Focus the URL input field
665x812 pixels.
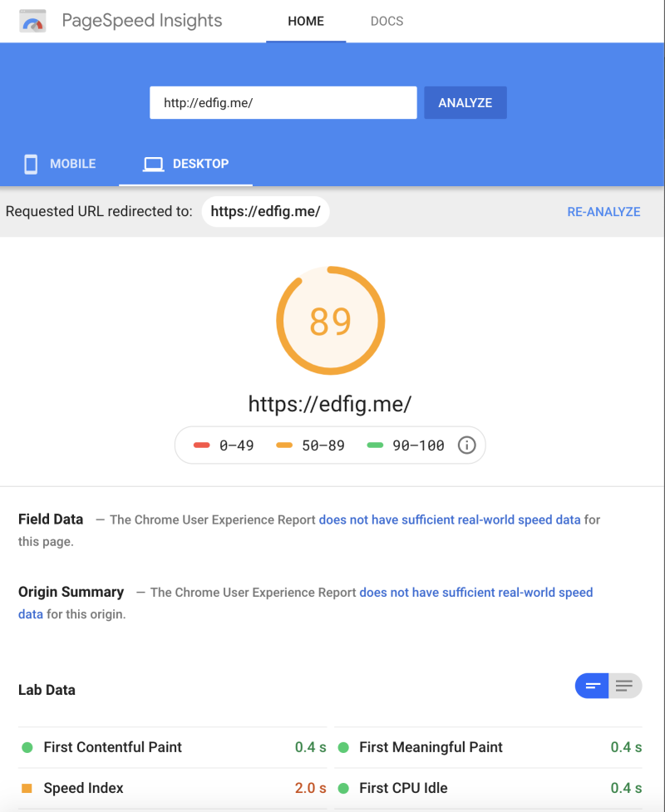click(x=283, y=102)
